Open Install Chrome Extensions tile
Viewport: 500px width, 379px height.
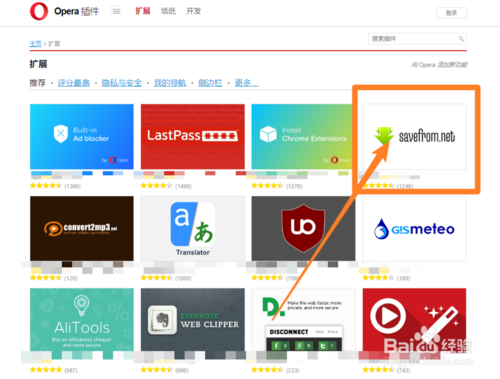302,137
